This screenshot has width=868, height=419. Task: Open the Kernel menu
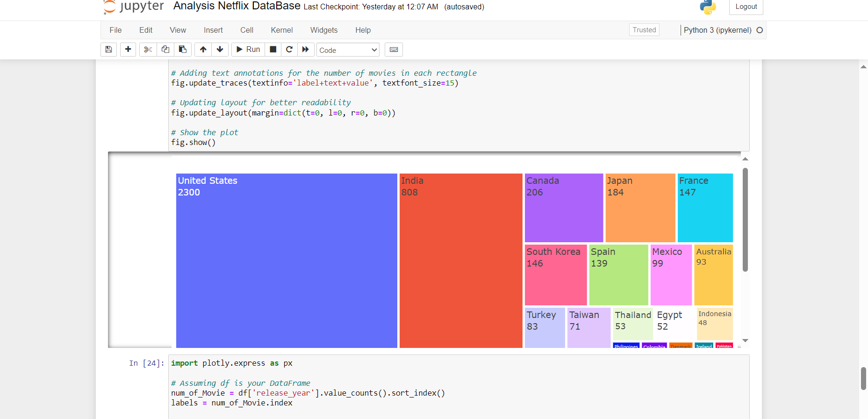[x=282, y=30]
